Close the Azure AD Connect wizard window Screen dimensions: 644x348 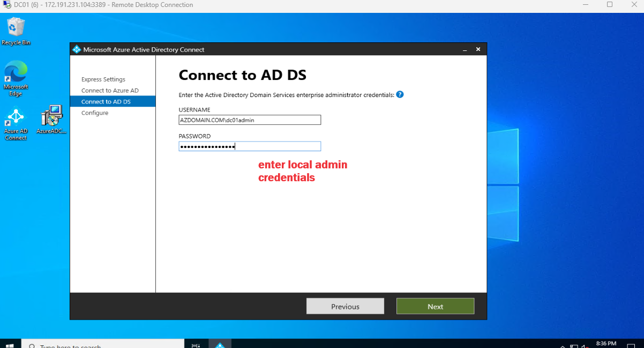pyautogui.click(x=478, y=49)
